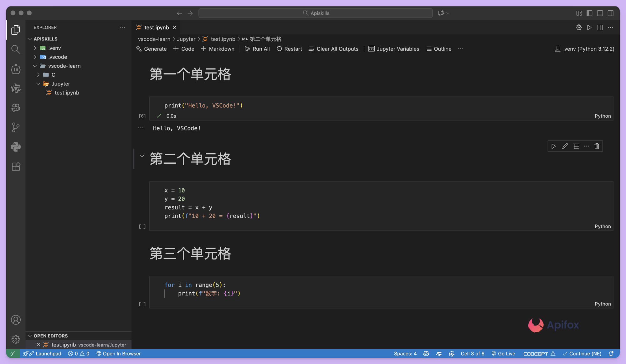Viewport: 626px width, 364px height.
Task: Open the Extensions view icon
Action: click(16, 167)
